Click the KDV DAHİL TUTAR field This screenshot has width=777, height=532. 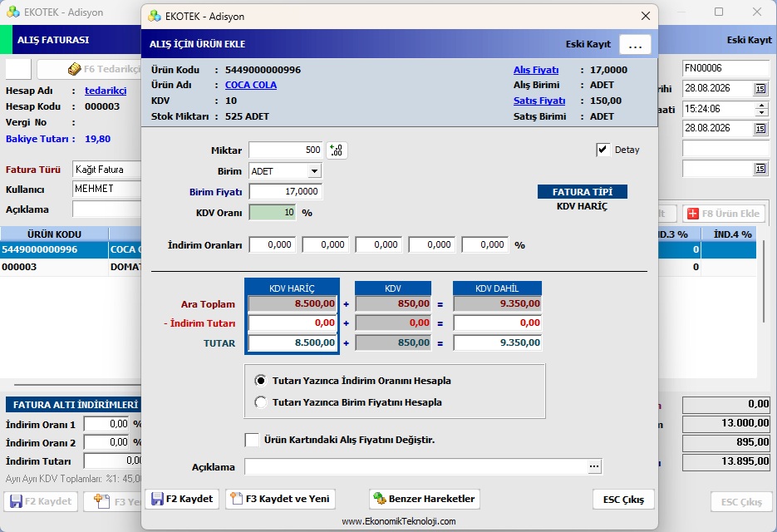(498, 342)
